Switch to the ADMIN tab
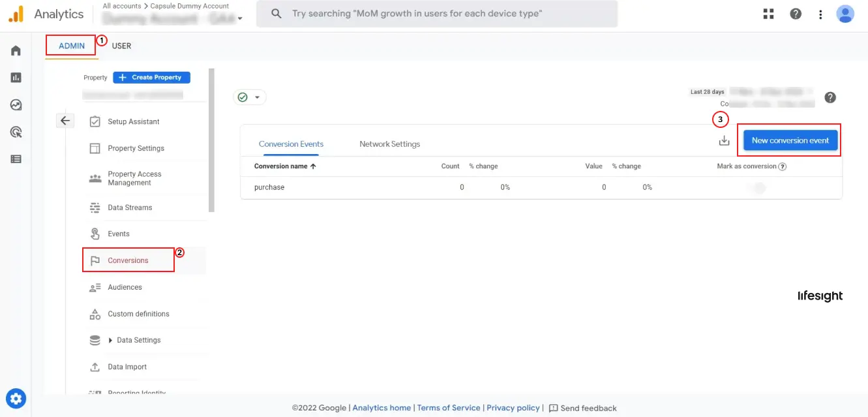Image resolution: width=868 pixels, height=417 pixels. [72, 46]
